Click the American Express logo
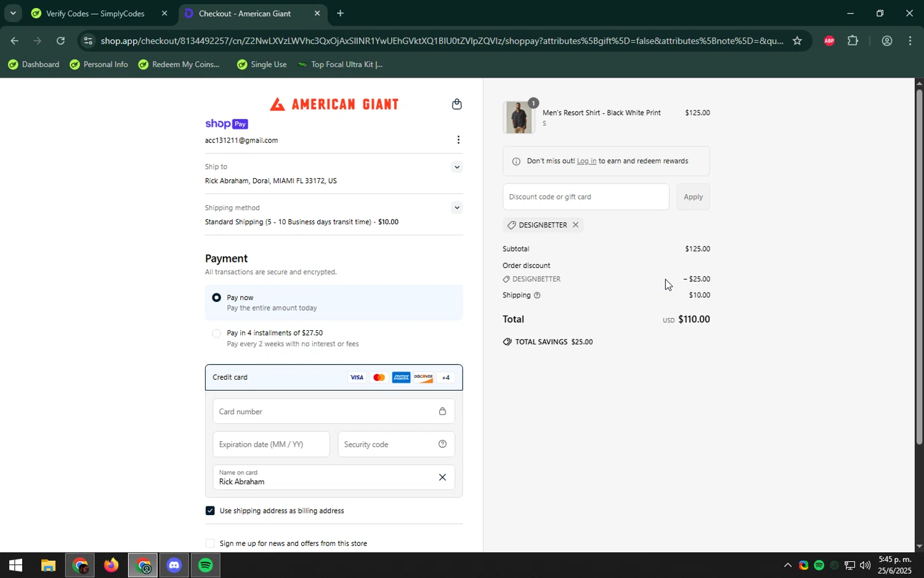 [x=401, y=378]
